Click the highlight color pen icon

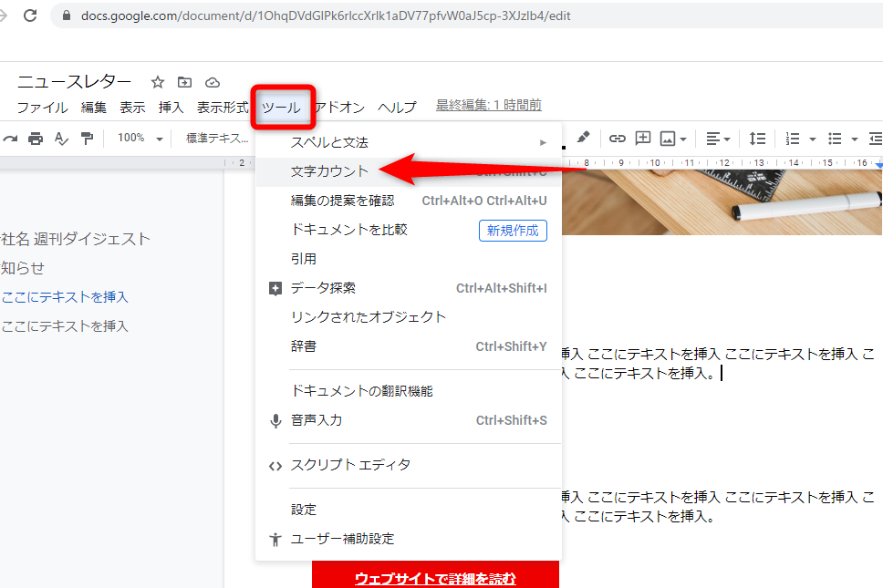[x=584, y=138]
